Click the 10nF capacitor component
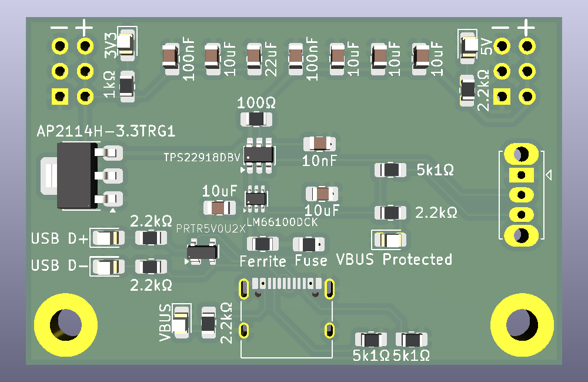This screenshot has width=588, height=382. (319, 144)
